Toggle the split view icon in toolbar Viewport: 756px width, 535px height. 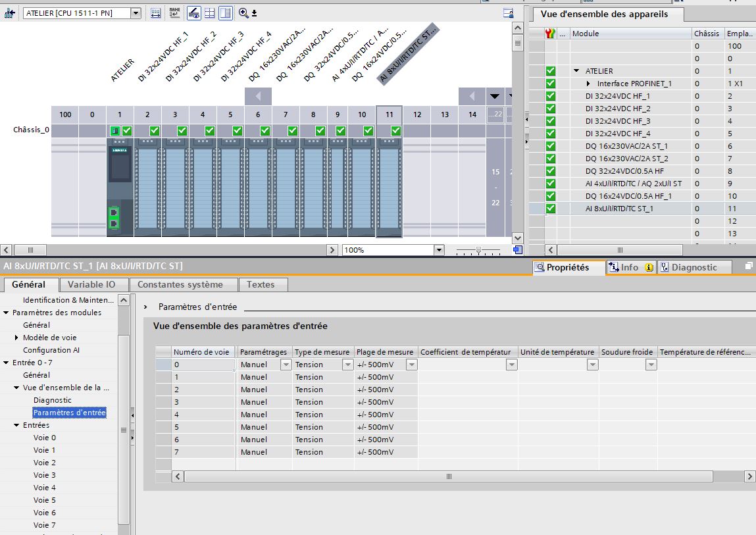click(x=225, y=13)
